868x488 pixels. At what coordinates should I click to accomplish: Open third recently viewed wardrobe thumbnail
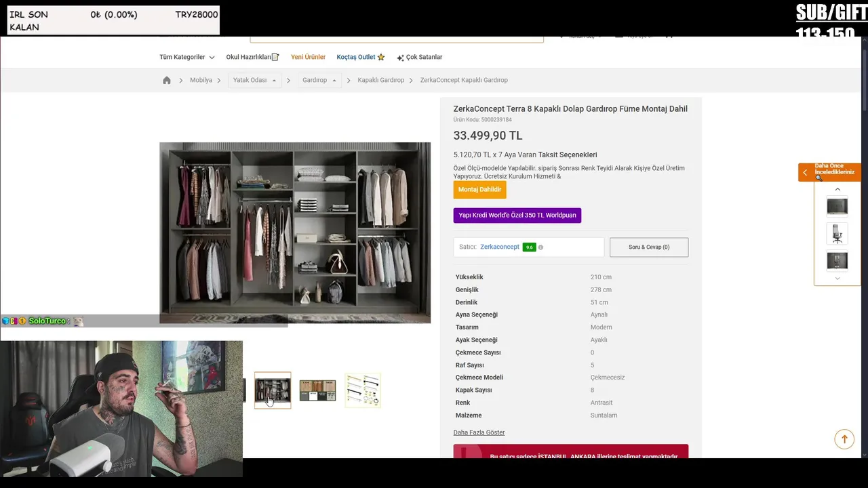(x=837, y=260)
